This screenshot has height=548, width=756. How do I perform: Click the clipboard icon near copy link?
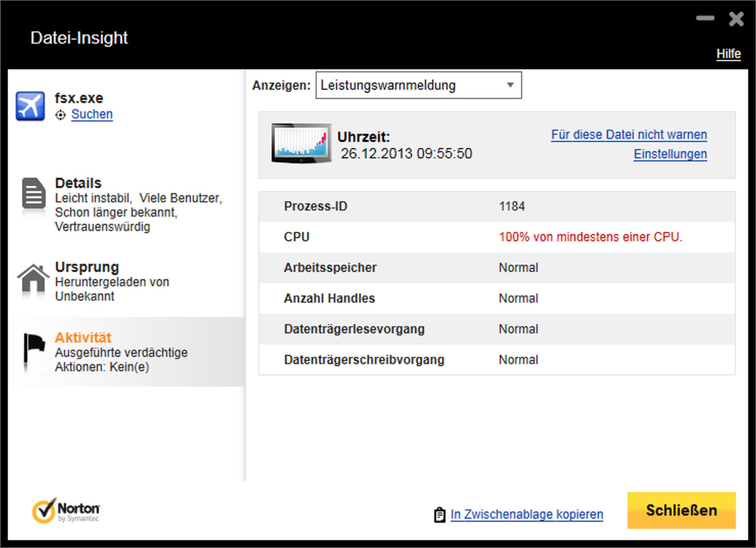[439, 515]
